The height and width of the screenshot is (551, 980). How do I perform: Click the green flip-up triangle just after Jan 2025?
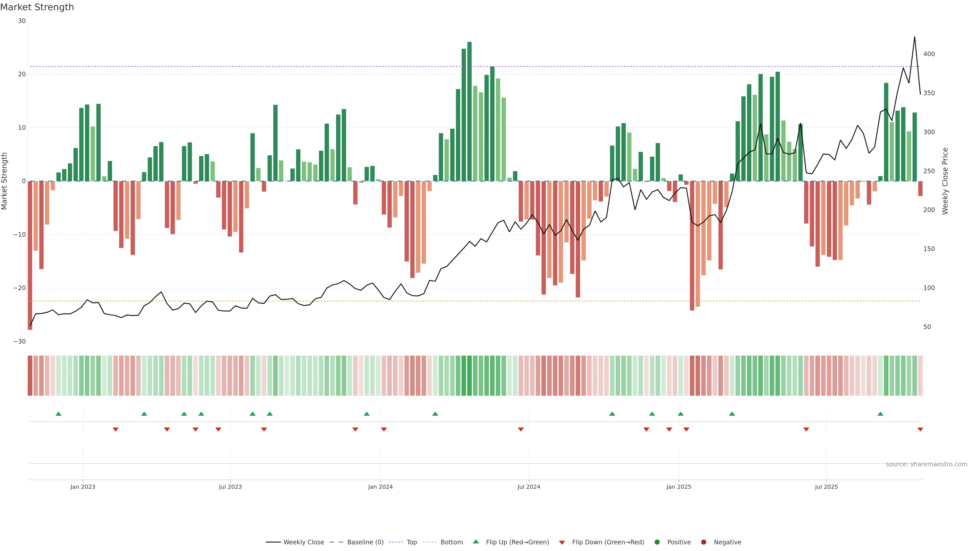coord(681,414)
